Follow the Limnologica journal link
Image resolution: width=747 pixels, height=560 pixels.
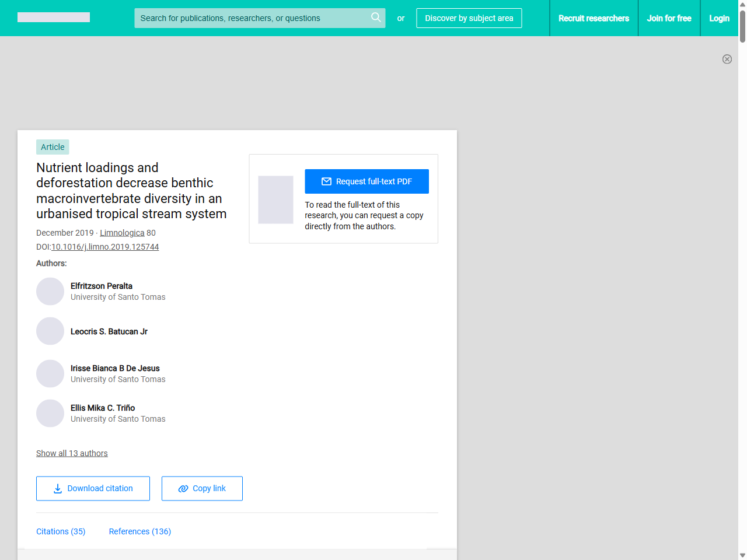click(x=122, y=233)
